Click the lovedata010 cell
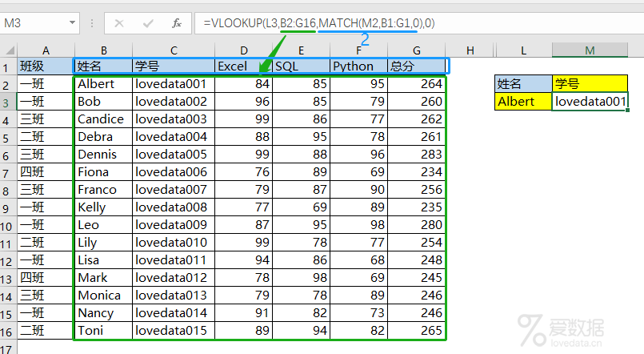This screenshot has width=644, height=354. 174,243
